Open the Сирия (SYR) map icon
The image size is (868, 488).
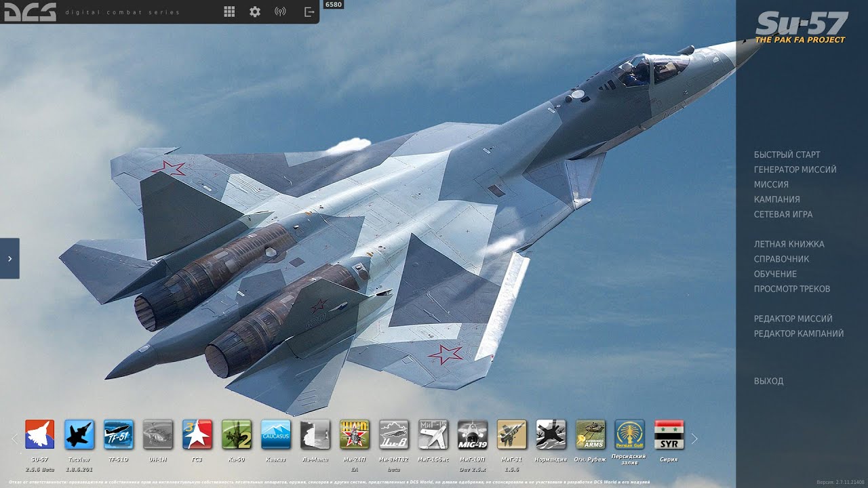tap(669, 434)
